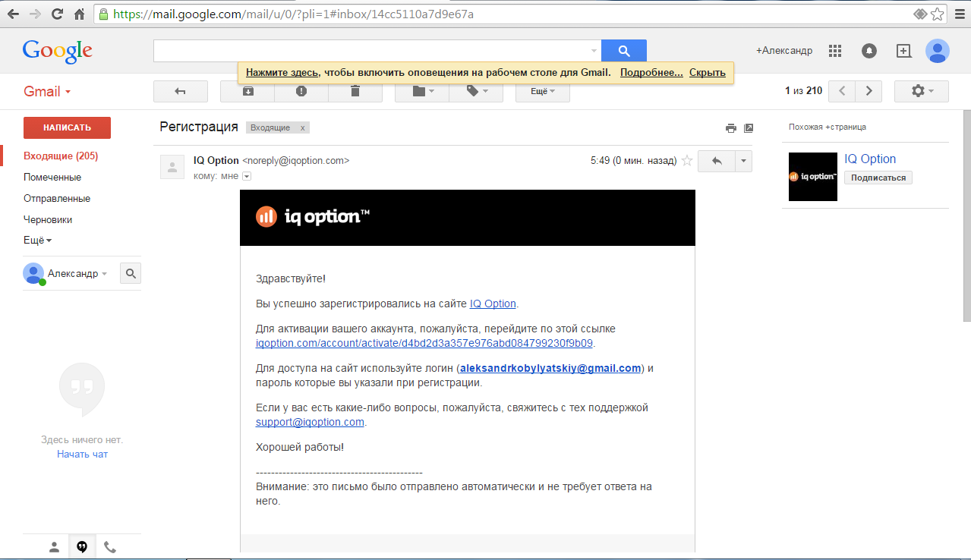Viewport: 971px width, 560px height.
Task: Click Нажмите здесь notification link
Action: (x=282, y=73)
